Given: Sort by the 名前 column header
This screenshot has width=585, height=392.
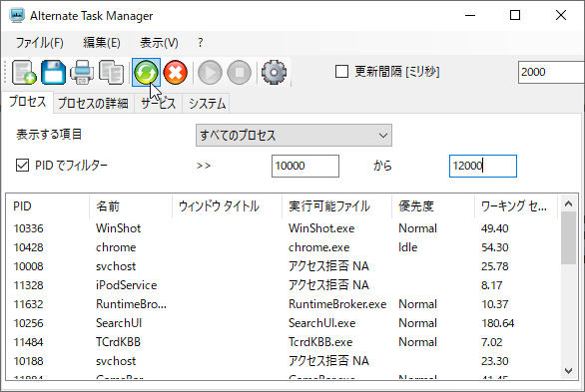Looking at the screenshot, I should [130, 206].
